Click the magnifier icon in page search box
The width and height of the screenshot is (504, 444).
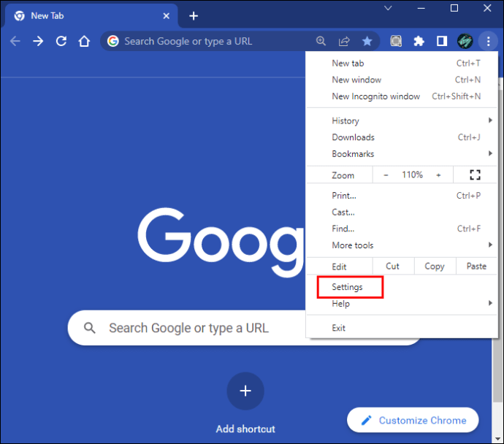click(89, 328)
